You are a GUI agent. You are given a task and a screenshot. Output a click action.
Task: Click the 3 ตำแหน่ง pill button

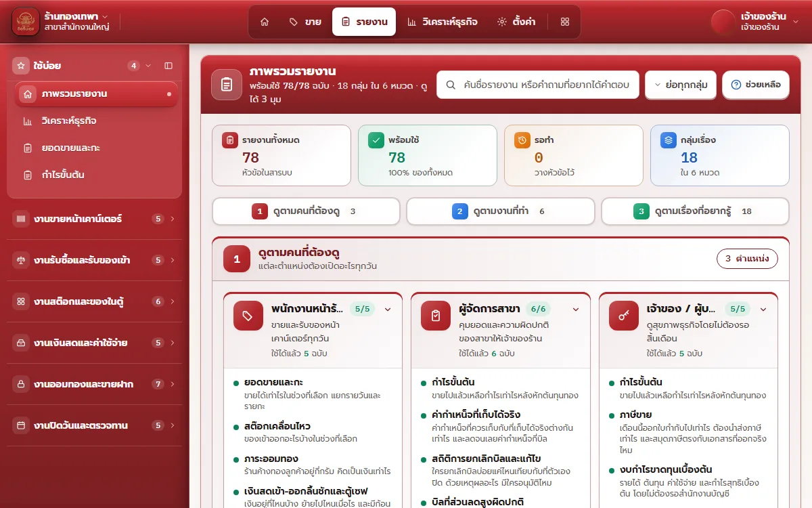pyautogui.click(x=747, y=259)
